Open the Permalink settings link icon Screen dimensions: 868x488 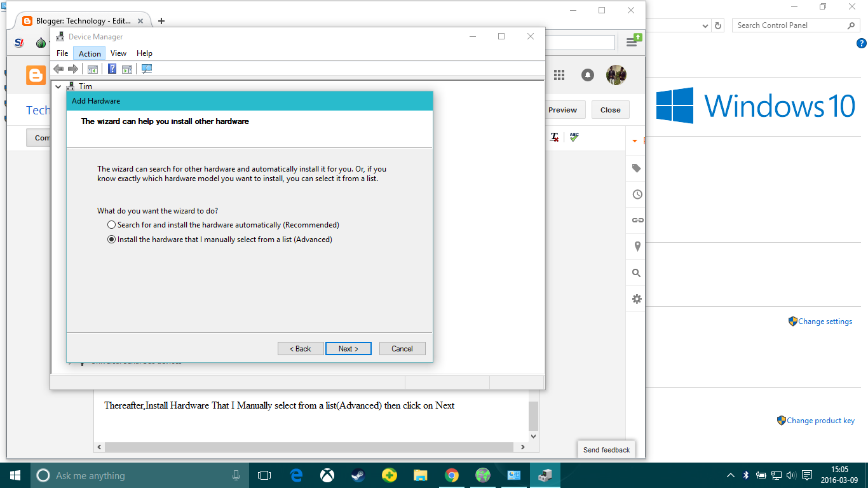[x=635, y=220]
